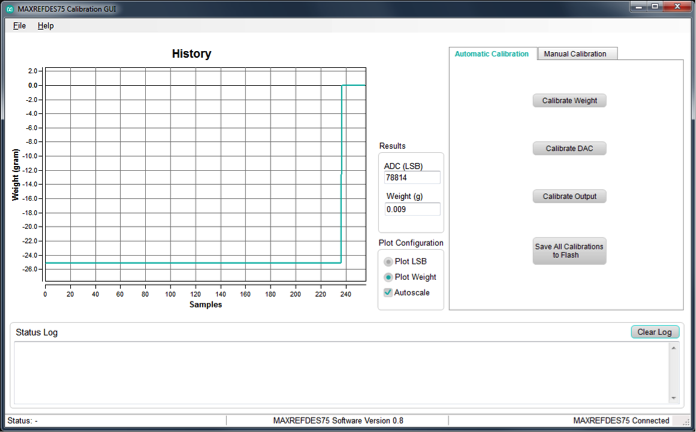Click the Status Log scroll up arrow
The height and width of the screenshot is (432, 696).
[674, 348]
